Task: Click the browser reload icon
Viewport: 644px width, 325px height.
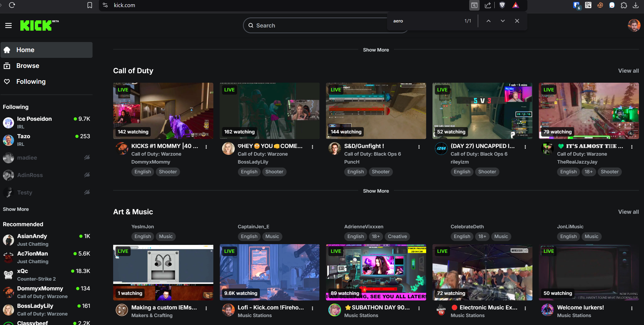Action: tap(12, 5)
